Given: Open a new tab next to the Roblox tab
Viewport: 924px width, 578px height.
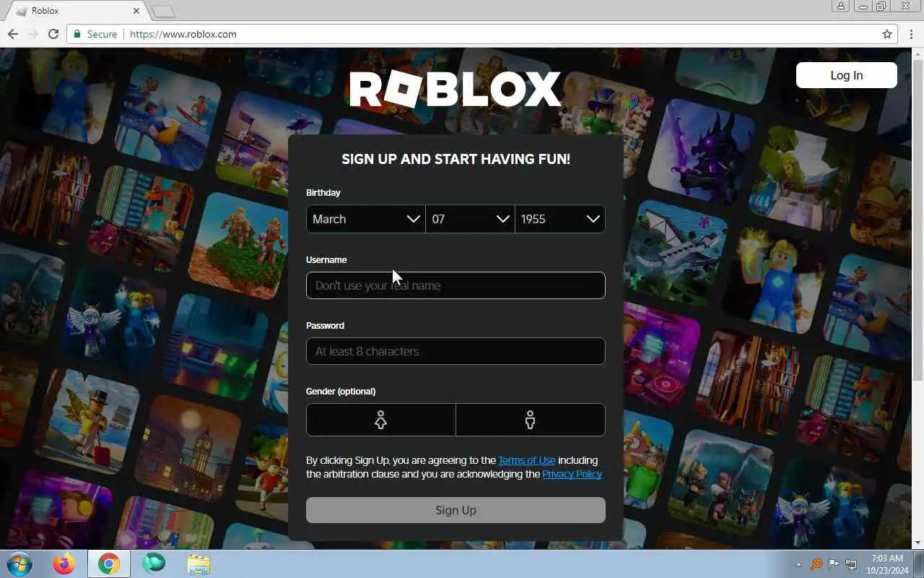Looking at the screenshot, I should (163, 11).
